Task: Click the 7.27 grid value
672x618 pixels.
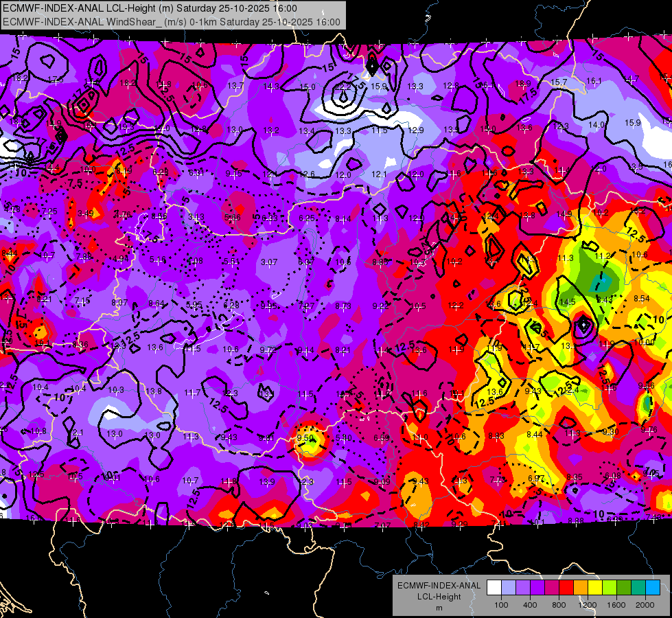Action: [x=306, y=306]
